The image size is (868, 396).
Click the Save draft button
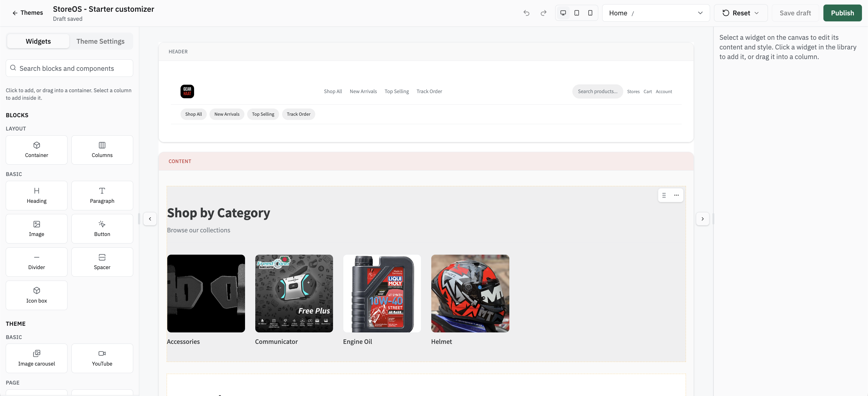click(795, 13)
